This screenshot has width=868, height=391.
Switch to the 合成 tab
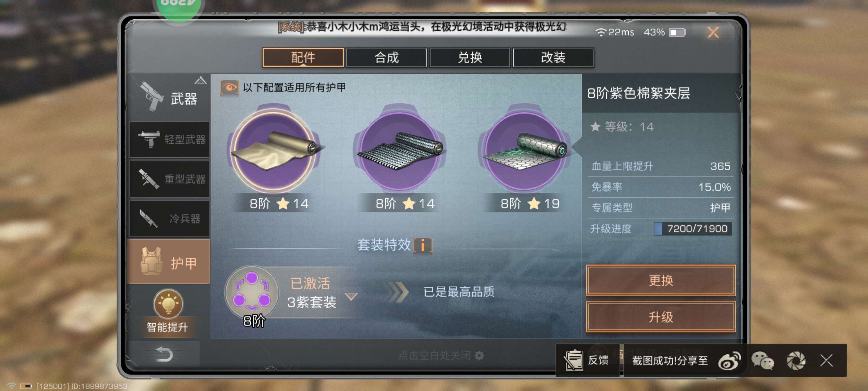point(387,57)
